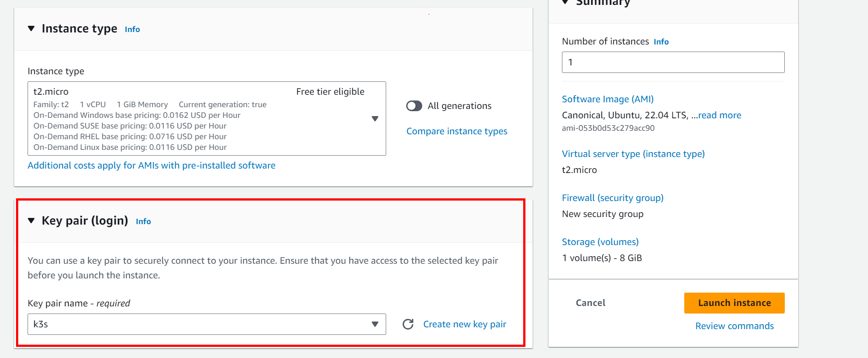Click t2.micro value in Summary panel
Viewport: 868px width, 358px height.
[579, 170]
